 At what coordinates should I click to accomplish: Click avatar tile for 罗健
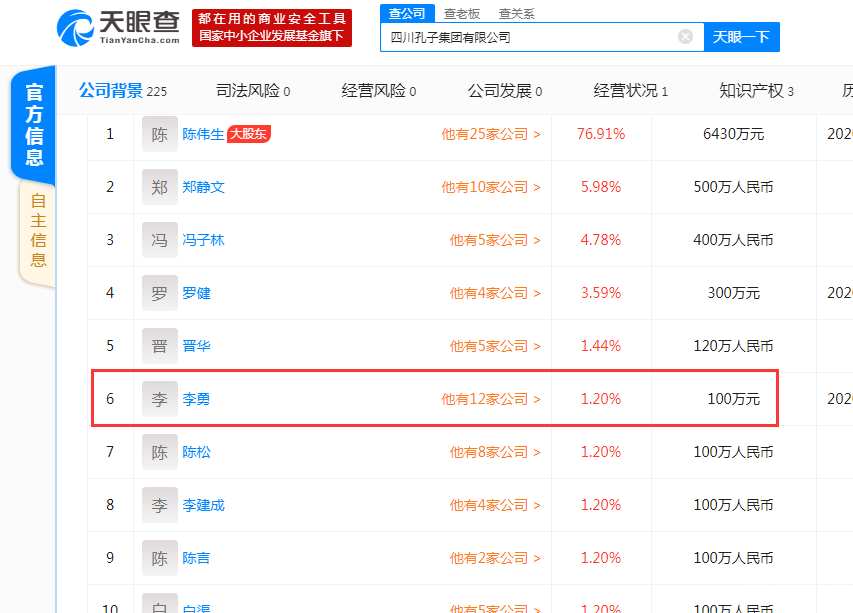(x=159, y=293)
